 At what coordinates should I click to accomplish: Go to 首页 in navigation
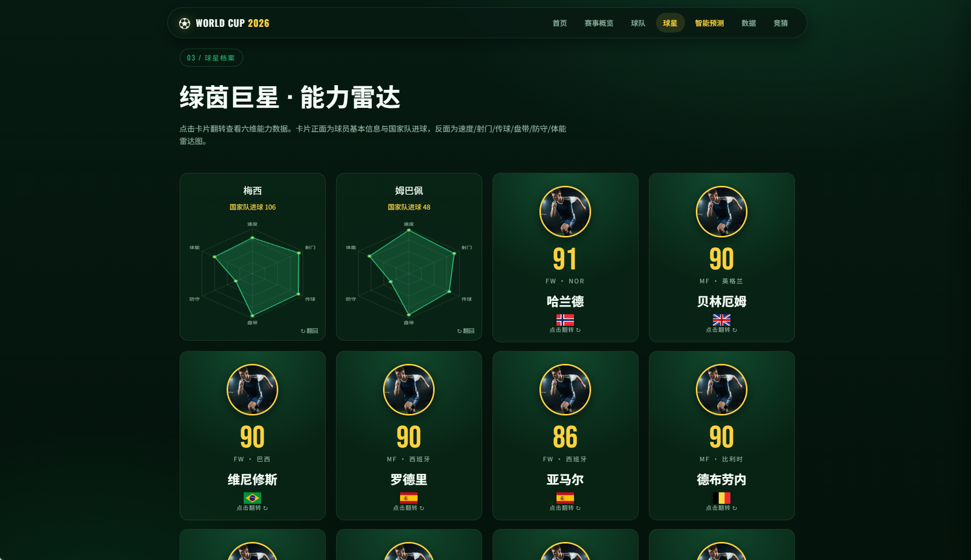560,23
